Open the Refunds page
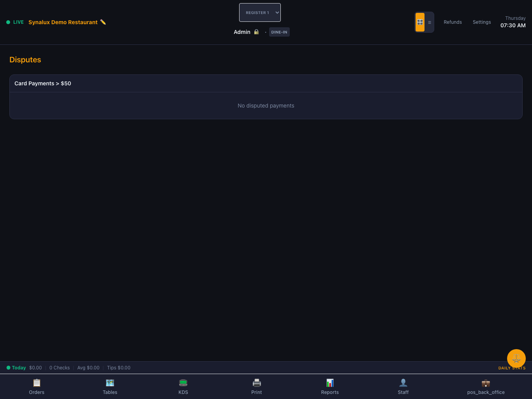This screenshot has height=399, width=532. [453, 22]
